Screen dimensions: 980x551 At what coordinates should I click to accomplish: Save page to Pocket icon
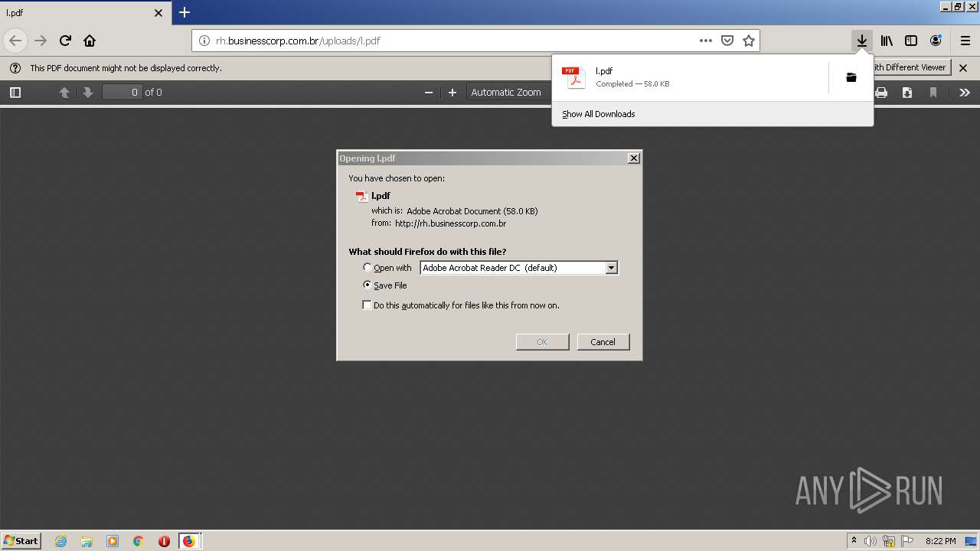(727, 41)
